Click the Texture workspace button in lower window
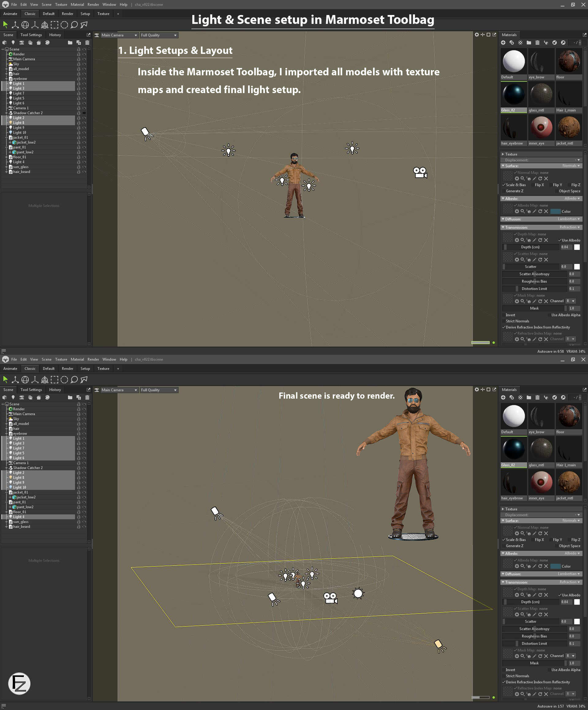This screenshot has height=710, width=588. coord(103,369)
